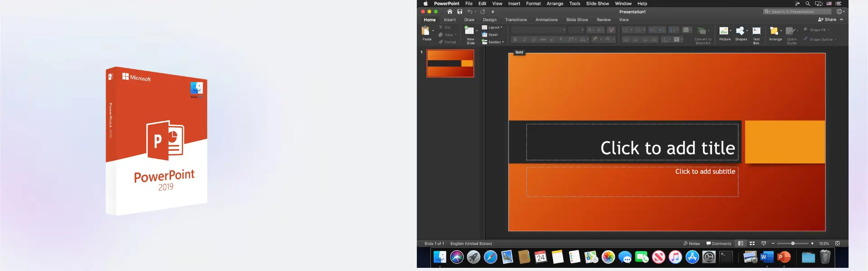Open Slide Sorter grid view
The height and width of the screenshot is (271, 868).
point(752,243)
